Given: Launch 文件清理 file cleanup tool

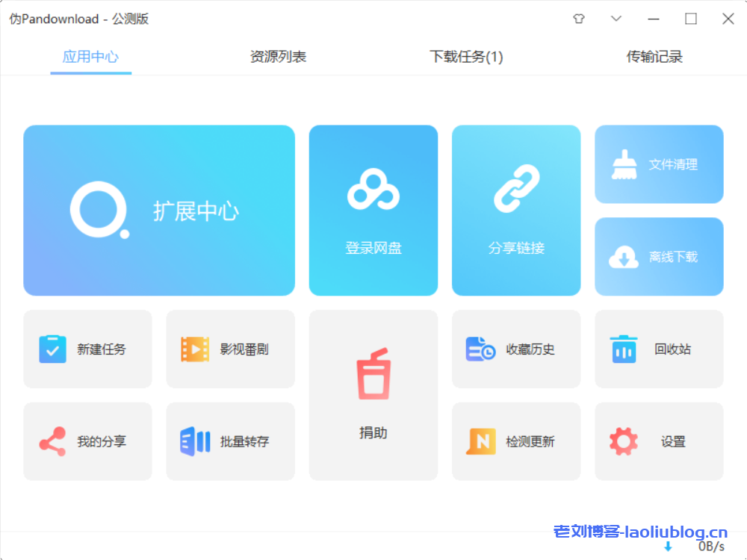Looking at the screenshot, I should [658, 164].
